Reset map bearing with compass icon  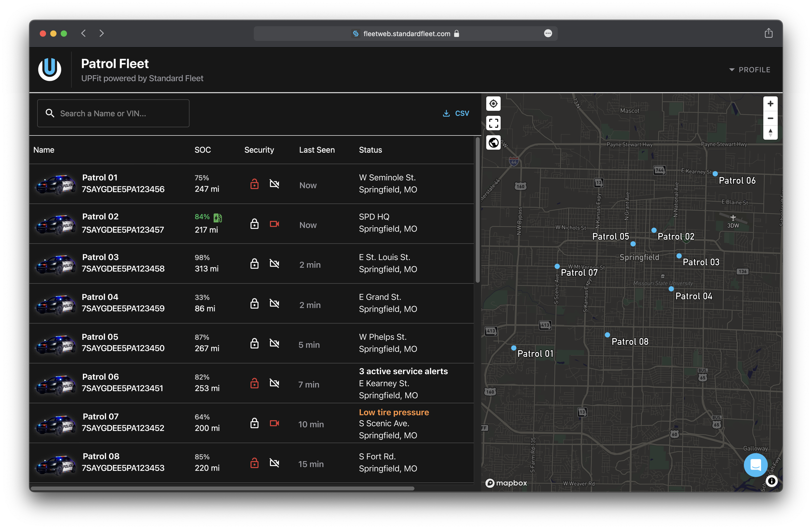(770, 133)
